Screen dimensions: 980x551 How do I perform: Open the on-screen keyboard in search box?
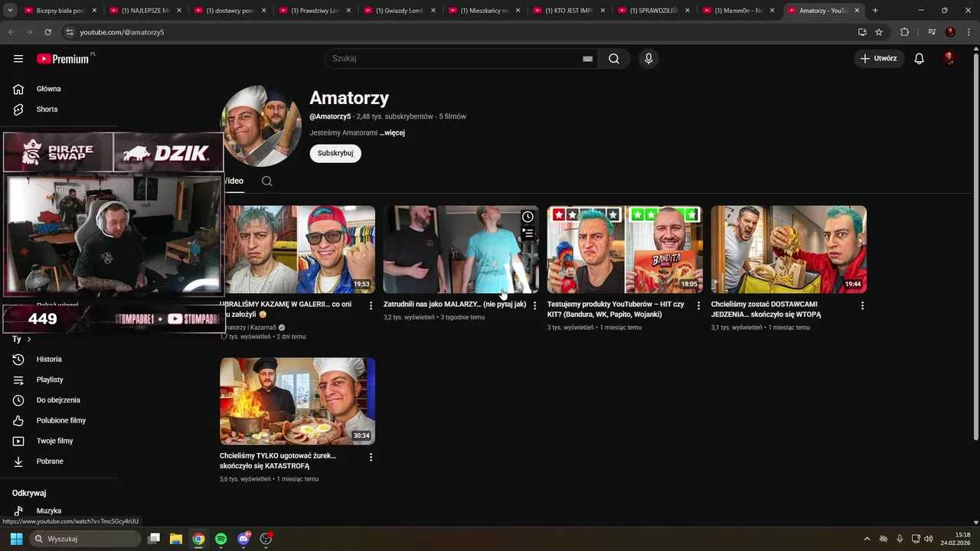tap(587, 59)
